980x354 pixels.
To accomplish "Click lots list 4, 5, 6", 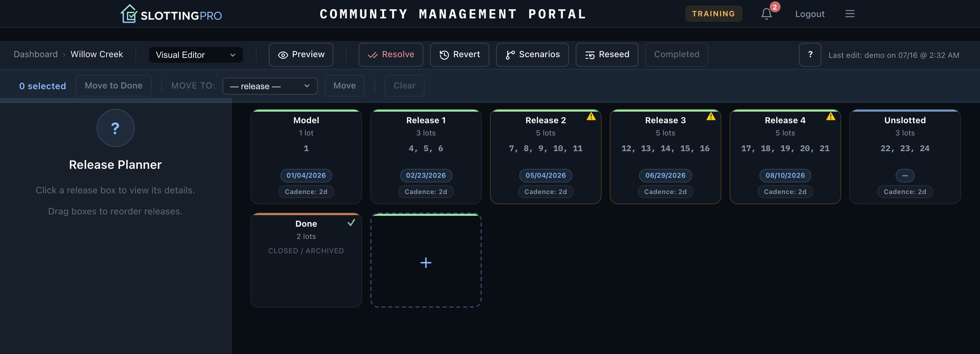I will pyautogui.click(x=426, y=148).
